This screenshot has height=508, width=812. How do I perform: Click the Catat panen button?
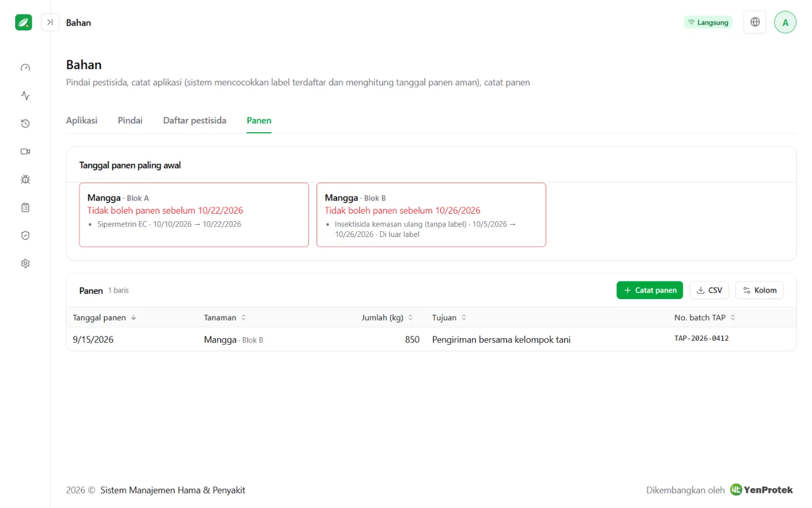[x=649, y=290]
